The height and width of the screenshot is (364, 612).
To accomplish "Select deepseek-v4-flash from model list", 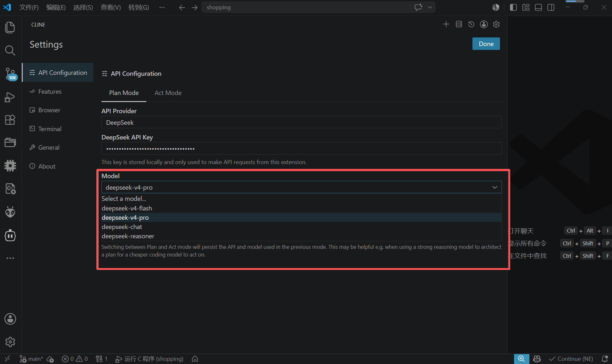I will point(302,208).
